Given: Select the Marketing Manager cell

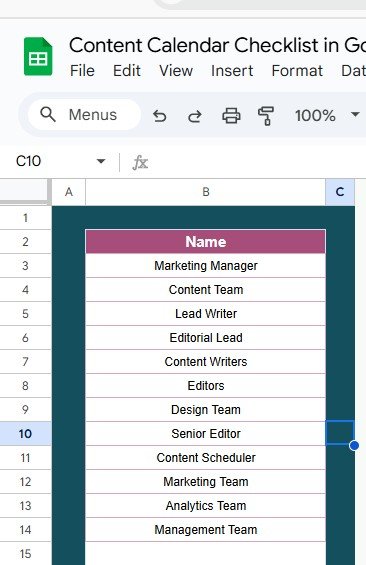Looking at the screenshot, I should tap(206, 266).
